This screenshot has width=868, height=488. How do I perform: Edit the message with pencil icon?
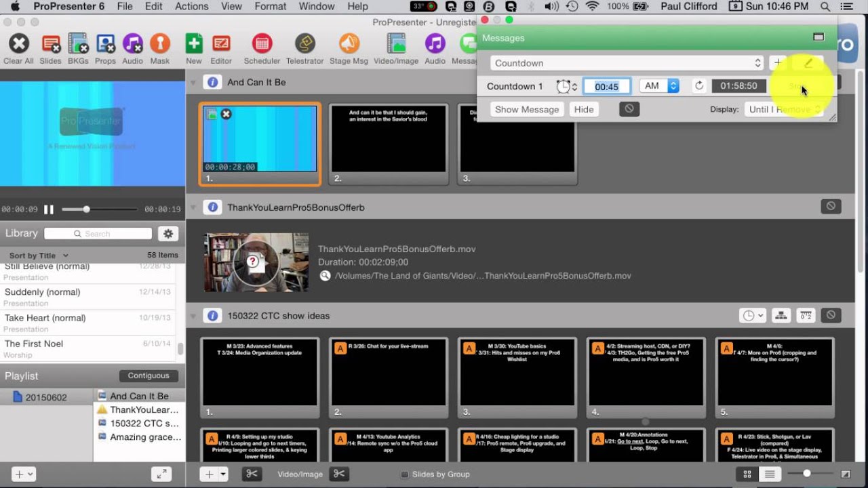808,63
